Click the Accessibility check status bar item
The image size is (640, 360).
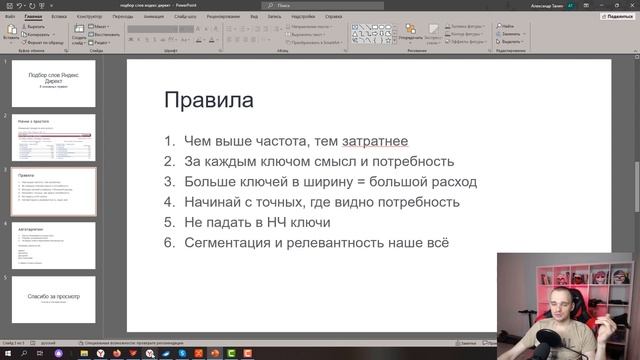coord(131,343)
